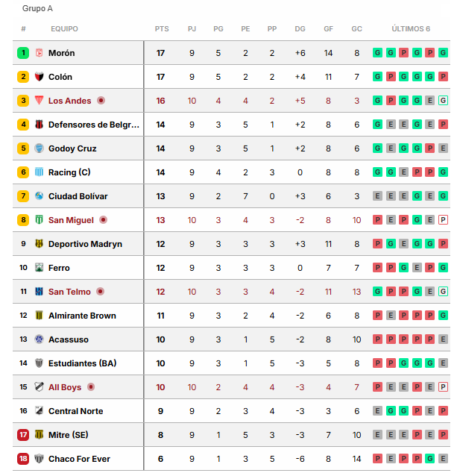Sort by the DG column header
The height and width of the screenshot is (476, 460).
pos(300,29)
